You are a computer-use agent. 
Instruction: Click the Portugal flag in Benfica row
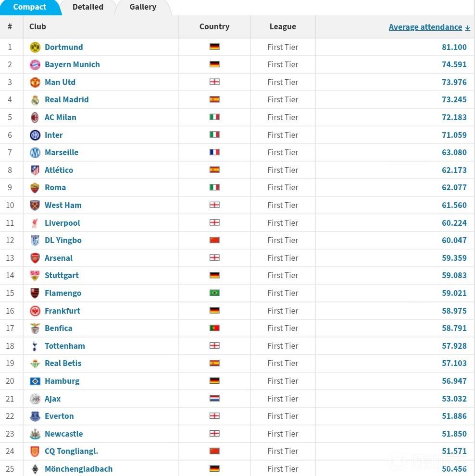tap(214, 328)
